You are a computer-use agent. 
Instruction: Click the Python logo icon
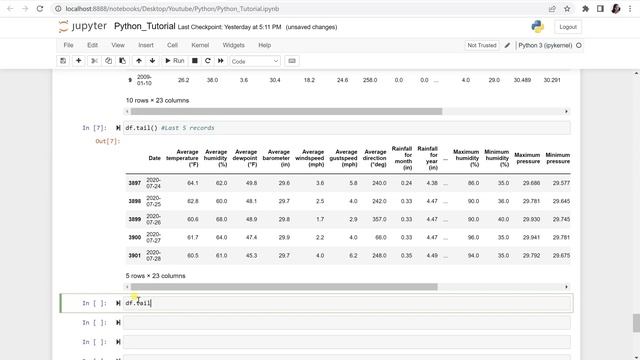pos(538,27)
